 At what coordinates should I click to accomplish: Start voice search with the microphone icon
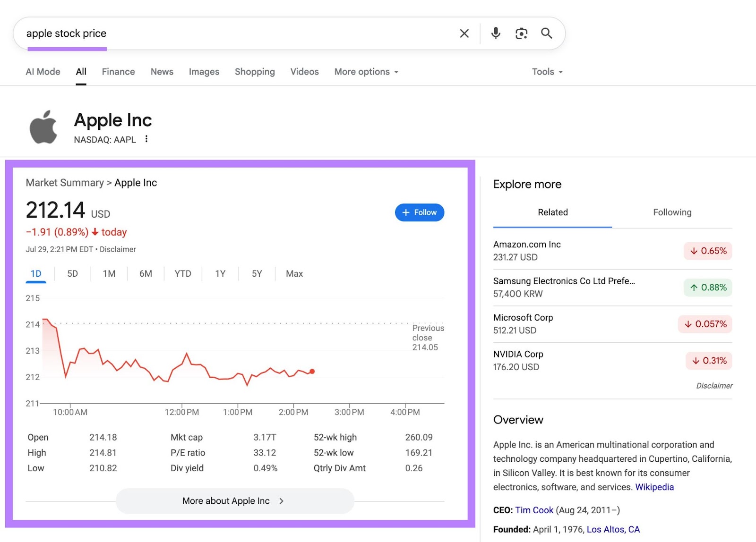(496, 34)
